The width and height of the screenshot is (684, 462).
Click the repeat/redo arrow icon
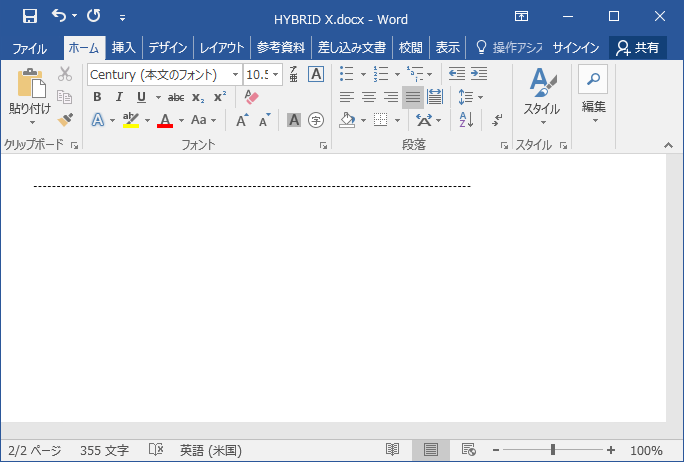(x=93, y=16)
